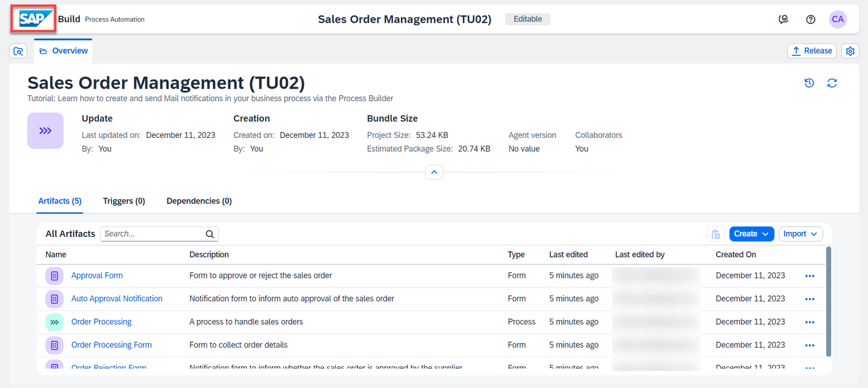The width and height of the screenshot is (868, 388).
Task: Click 'Last updated on: December 11, 2023'
Action: pyautogui.click(x=148, y=135)
